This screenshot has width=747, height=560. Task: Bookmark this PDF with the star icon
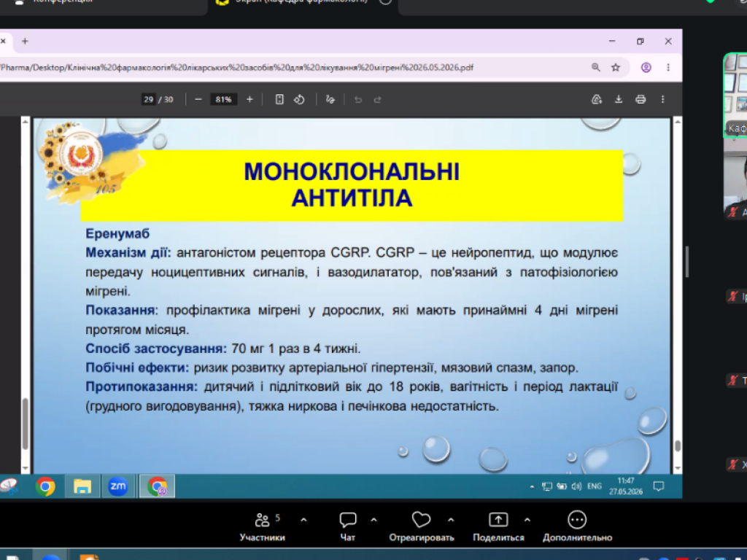(x=616, y=67)
